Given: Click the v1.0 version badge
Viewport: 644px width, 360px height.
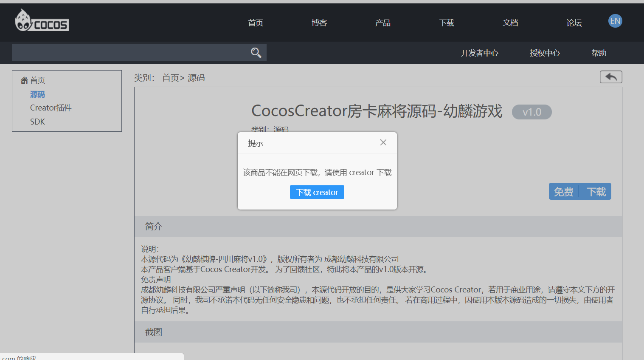Looking at the screenshot, I should click(532, 112).
